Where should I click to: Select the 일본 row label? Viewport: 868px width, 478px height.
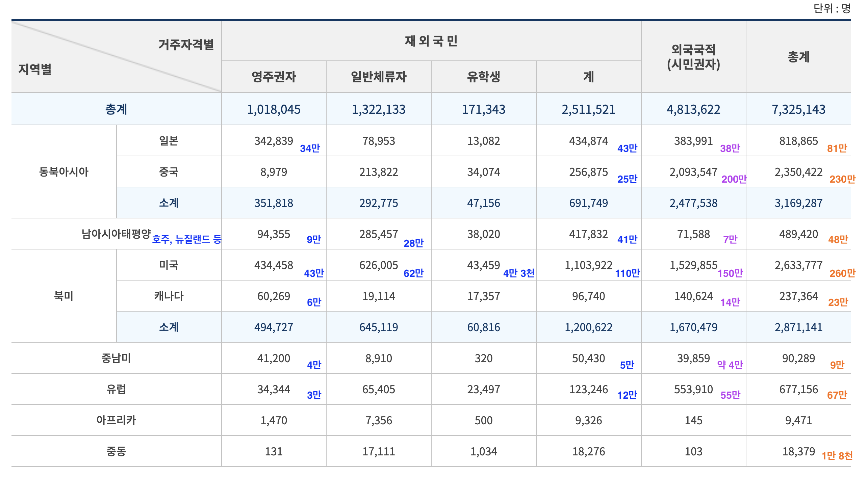[x=169, y=141]
